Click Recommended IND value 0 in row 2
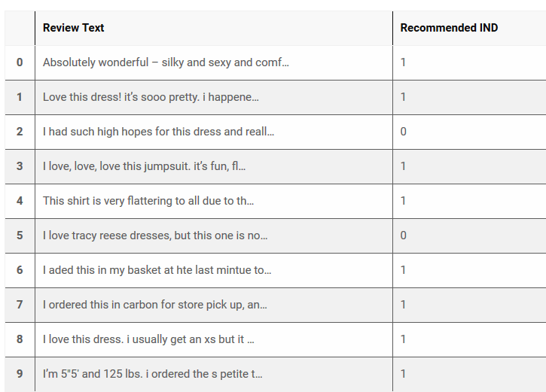The image size is (546, 392). 404,132
